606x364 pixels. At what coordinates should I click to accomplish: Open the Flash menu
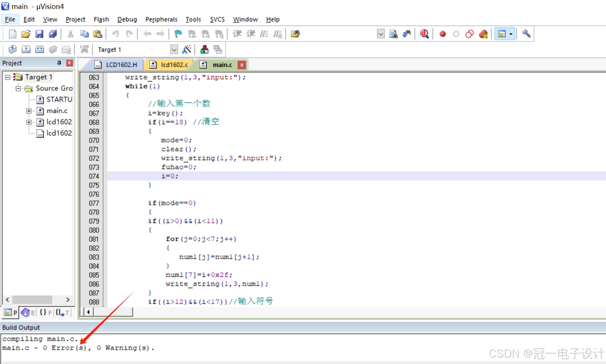click(x=101, y=19)
